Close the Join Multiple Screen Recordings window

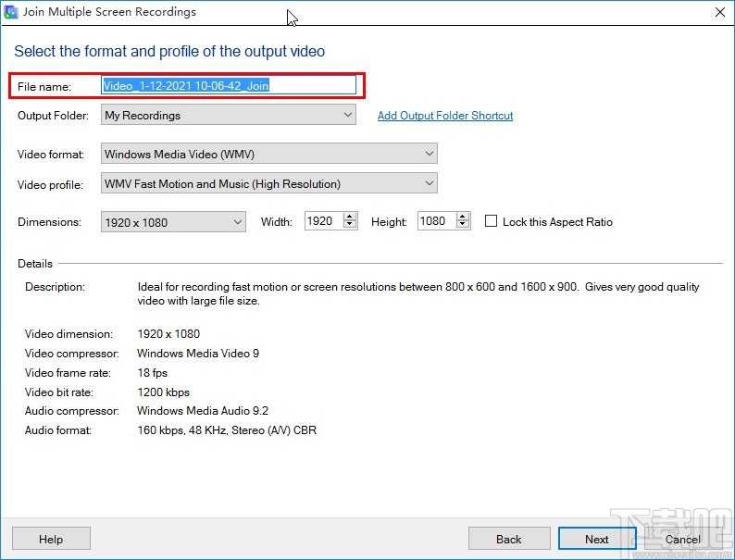coord(720,12)
